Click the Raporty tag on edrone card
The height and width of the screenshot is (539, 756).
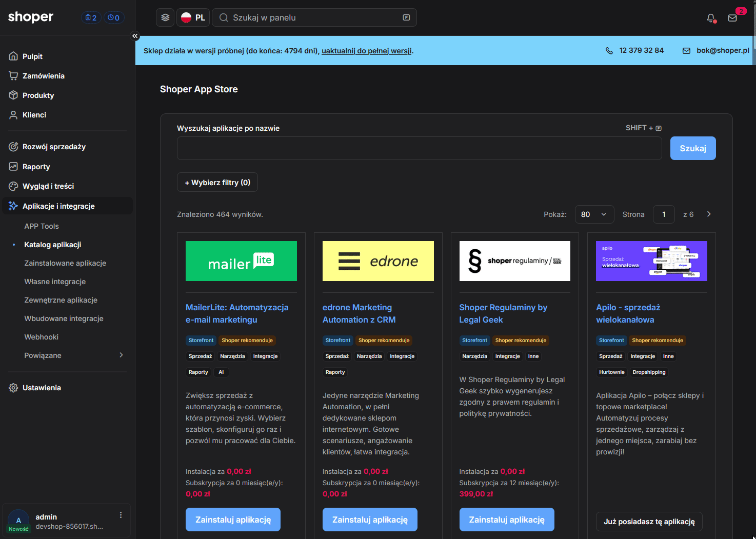pos(335,372)
